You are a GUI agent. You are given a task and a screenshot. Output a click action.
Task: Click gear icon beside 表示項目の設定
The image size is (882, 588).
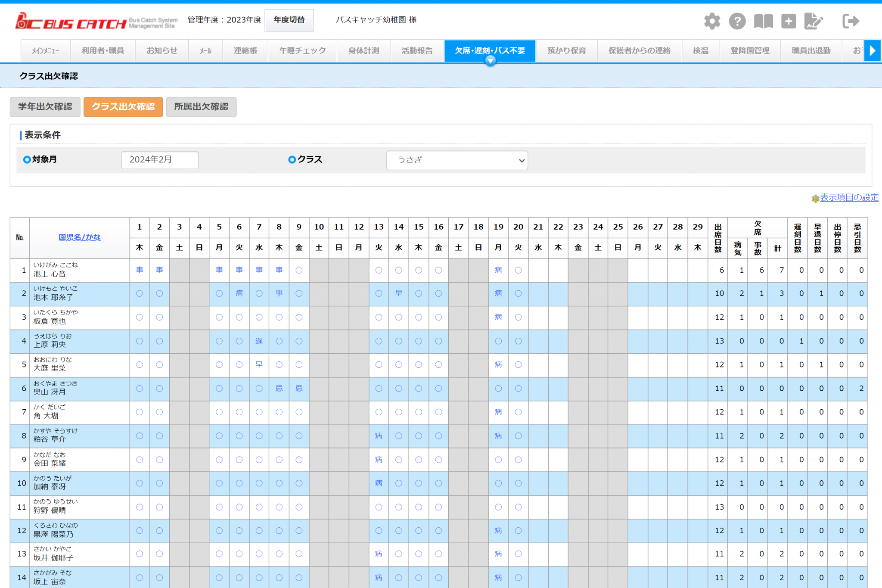point(815,199)
